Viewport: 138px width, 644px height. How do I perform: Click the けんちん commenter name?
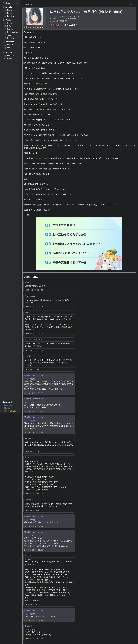tap(28, 356)
